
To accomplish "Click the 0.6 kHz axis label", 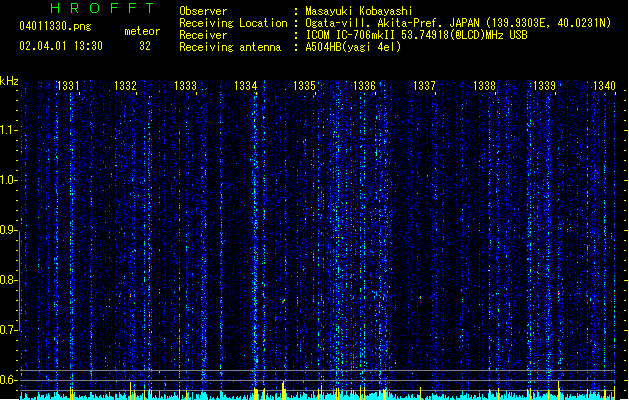I will click(x=8, y=380).
